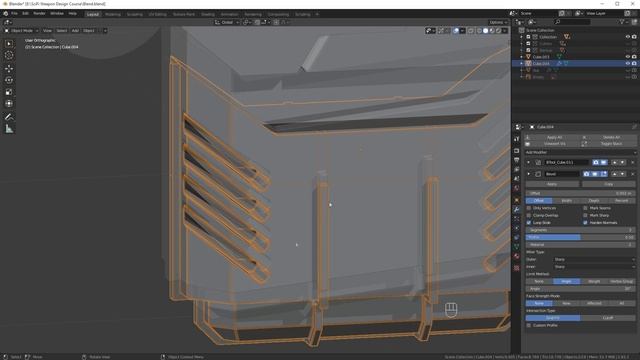Open the Object Data green triangle tab

point(517,247)
